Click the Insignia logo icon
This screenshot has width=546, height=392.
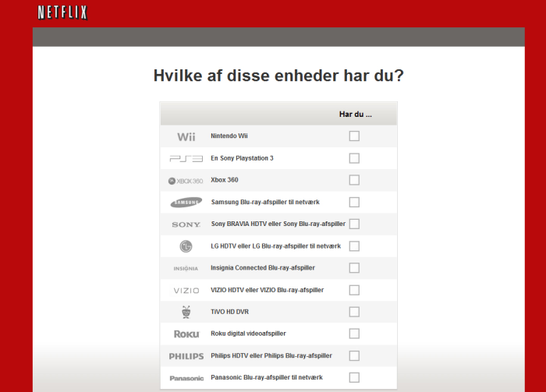[186, 269]
